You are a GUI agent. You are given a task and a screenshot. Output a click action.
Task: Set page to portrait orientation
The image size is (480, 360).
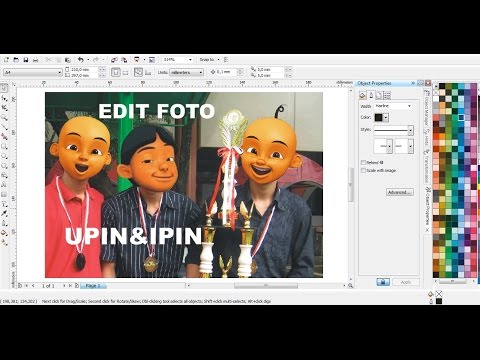tap(116, 72)
